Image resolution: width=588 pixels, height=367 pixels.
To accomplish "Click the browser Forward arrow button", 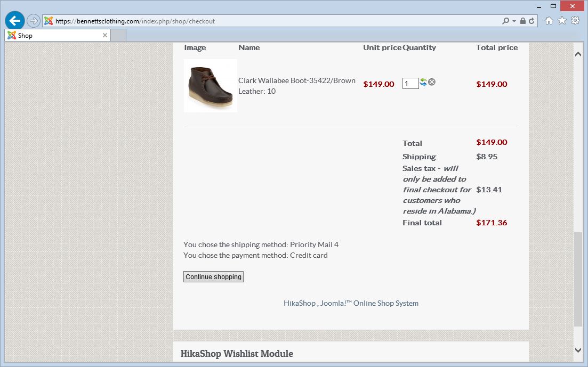I will click(34, 21).
